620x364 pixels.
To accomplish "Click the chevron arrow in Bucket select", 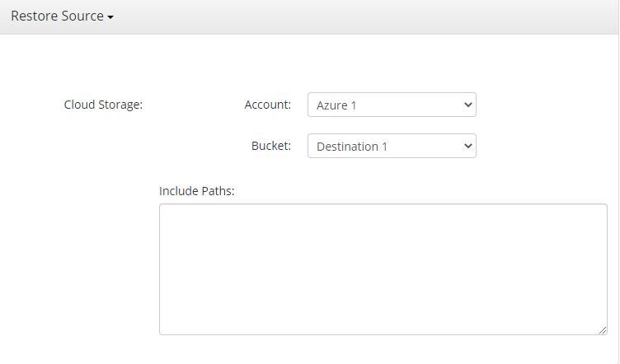I will coord(467,146).
